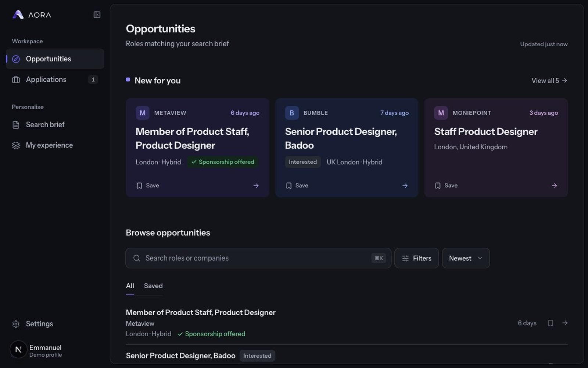Click Member of Product Staff list title
Viewport: 588px width, 368px height.
[201, 312]
